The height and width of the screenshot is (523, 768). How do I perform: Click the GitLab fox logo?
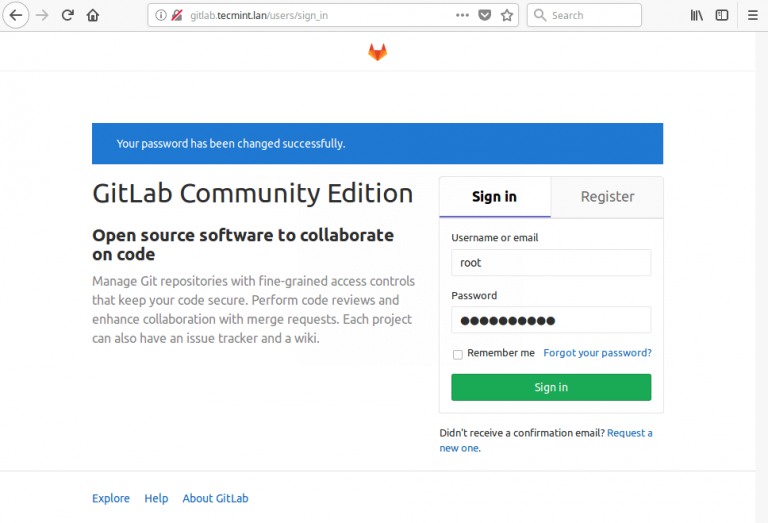377,52
